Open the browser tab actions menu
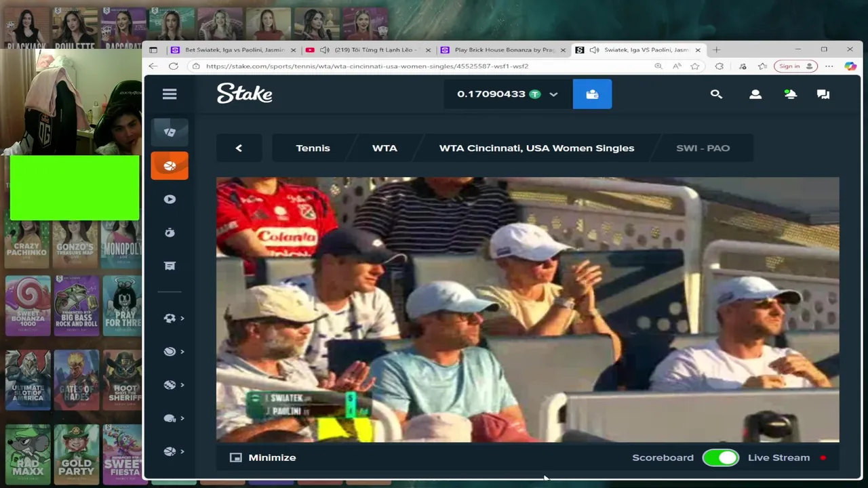The height and width of the screenshot is (488, 868). point(153,49)
